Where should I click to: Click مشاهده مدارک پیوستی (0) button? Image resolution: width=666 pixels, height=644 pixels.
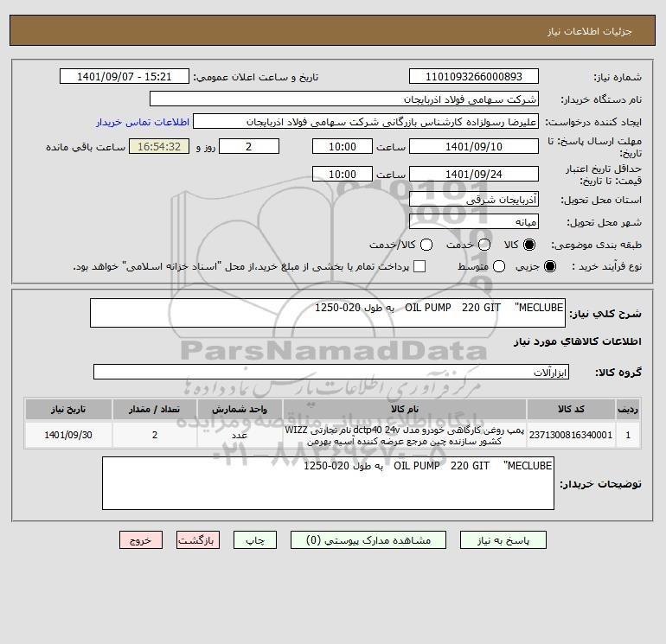pos(368,540)
